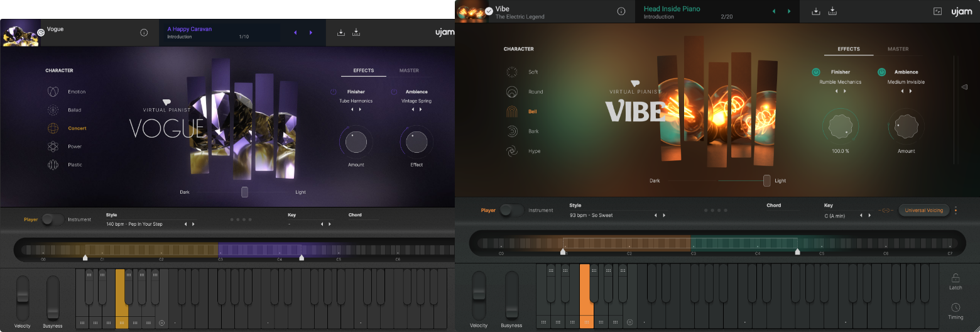
Task: Open the Style list showing 93 bpm - So Sweet
Action: (x=591, y=215)
